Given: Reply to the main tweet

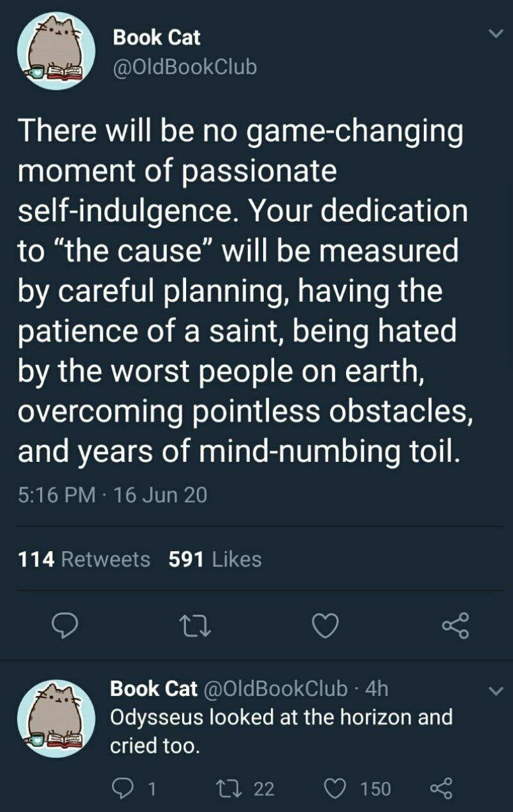Looking at the screenshot, I should (x=64, y=626).
